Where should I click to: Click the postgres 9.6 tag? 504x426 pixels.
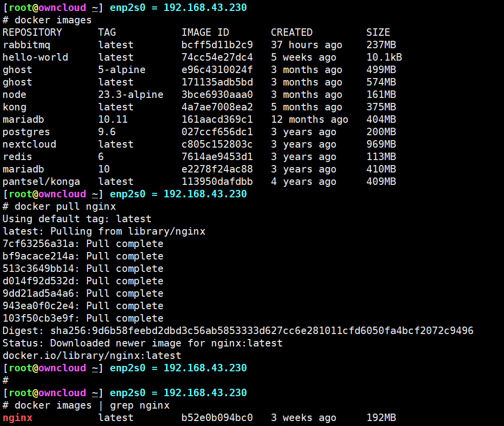107,132
